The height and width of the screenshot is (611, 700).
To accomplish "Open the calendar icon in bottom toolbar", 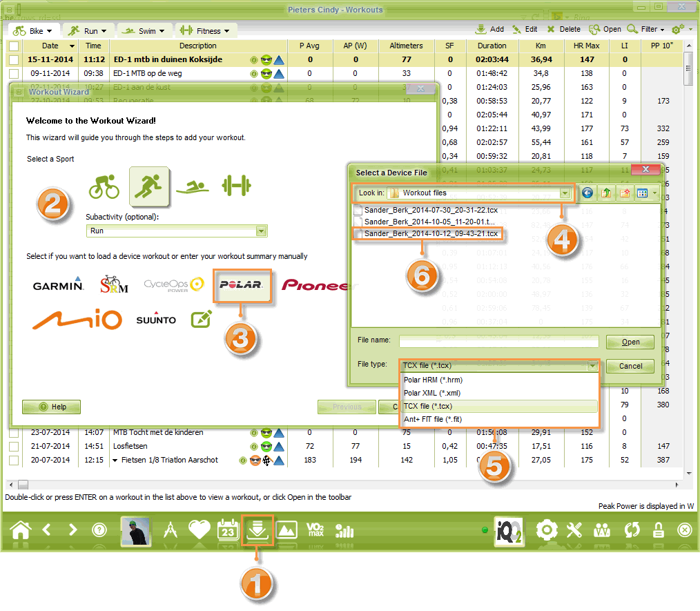I will tap(227, 530).
